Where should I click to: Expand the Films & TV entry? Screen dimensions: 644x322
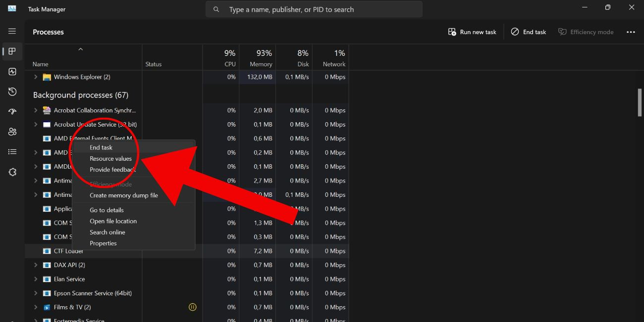tap(35, 307)
